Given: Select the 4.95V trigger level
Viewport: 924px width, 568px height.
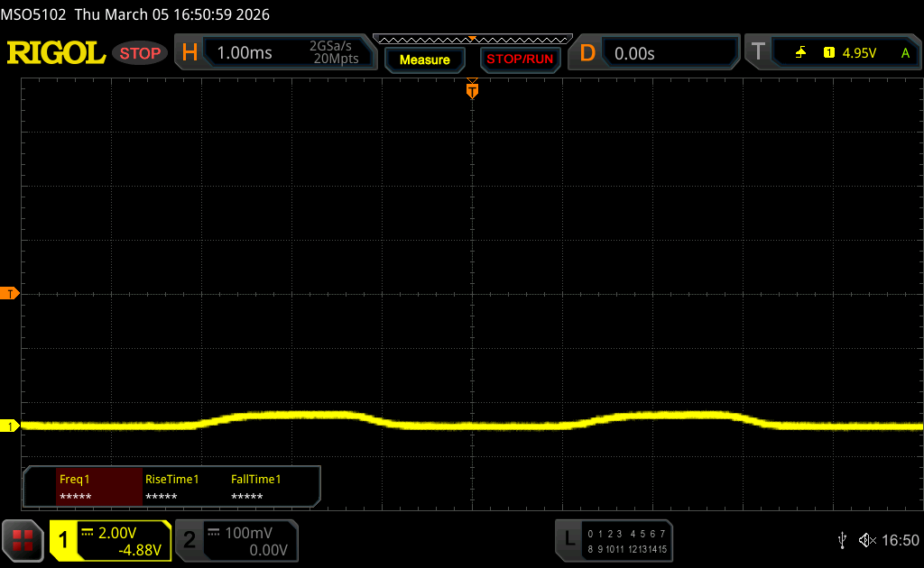Looking at the screenshot, I should (858, 53).
